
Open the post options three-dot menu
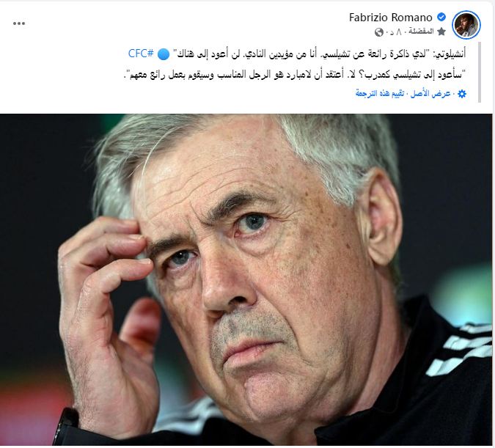(19, 23)
